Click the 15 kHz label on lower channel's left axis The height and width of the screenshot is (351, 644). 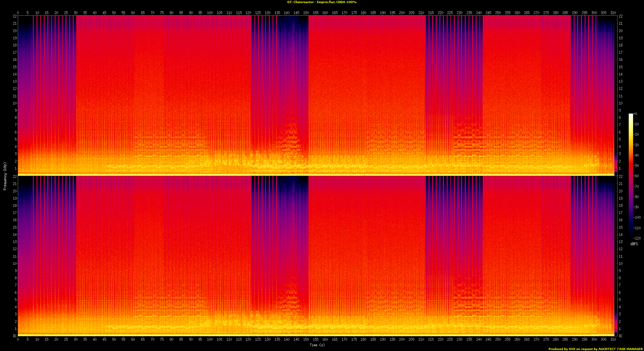click(x=15, y=227)
